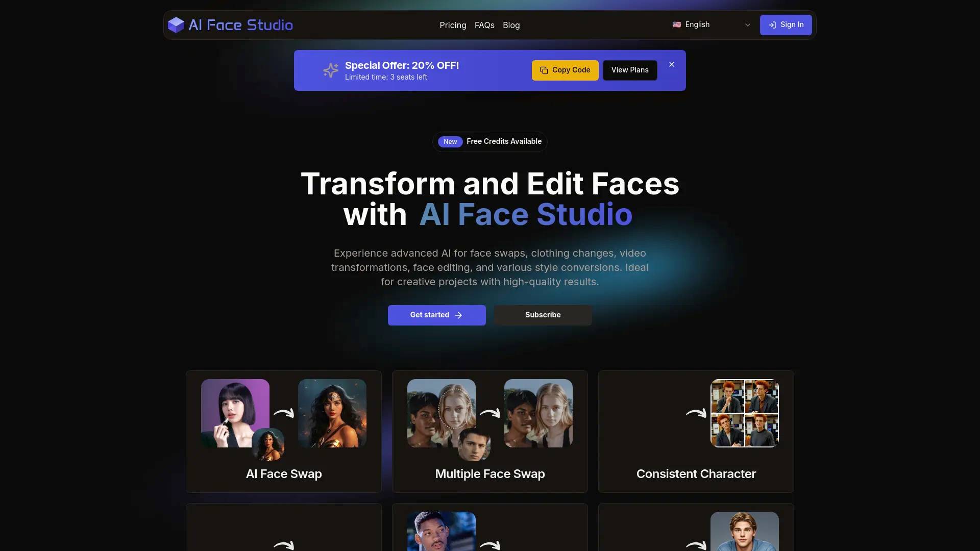Click the Multiple Face Swap source image
980x551 pixels.
[x=442, y=413]
